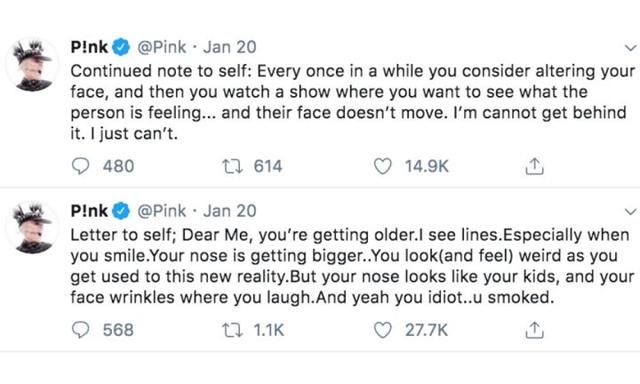
Task: Retweet the 'Continued note to self' tweet
Action: pyautogui.click(x=232, y=166)
